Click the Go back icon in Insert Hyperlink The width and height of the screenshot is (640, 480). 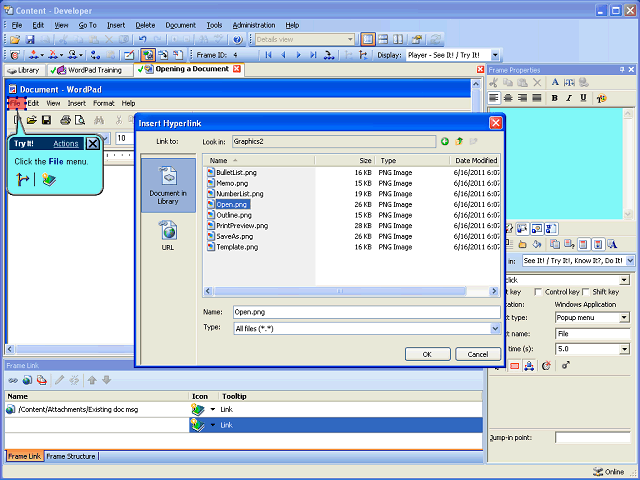445,141
